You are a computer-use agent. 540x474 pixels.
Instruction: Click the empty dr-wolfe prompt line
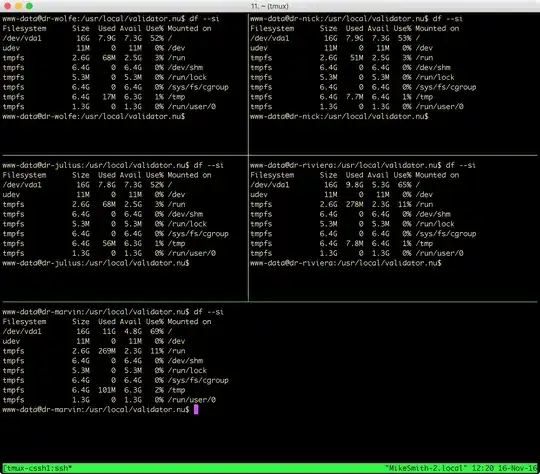93,116
